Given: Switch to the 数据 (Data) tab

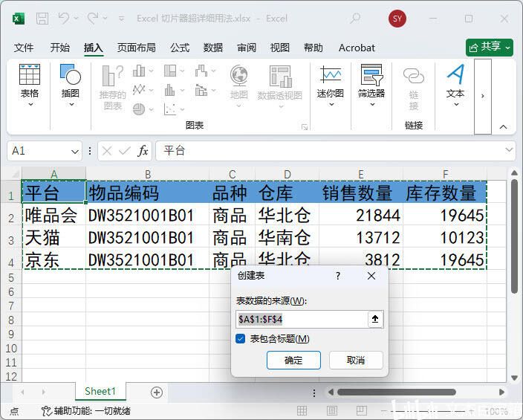Looking at the screenshot, I should (213, 48).
